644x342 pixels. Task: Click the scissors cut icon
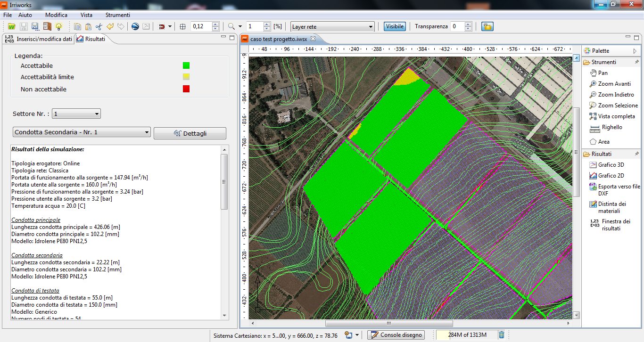(99, 27)
